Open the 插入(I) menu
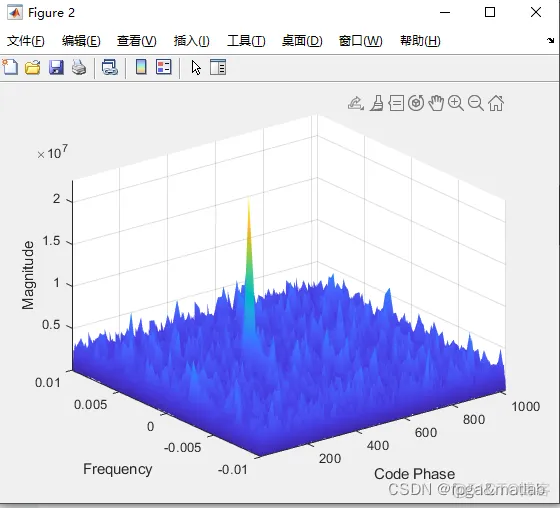The width and height of the screenshot is (560, 508). [x=191, y=41]
